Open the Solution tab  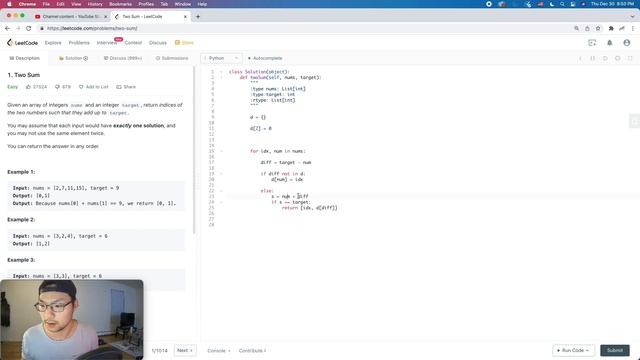click(73, 58)
